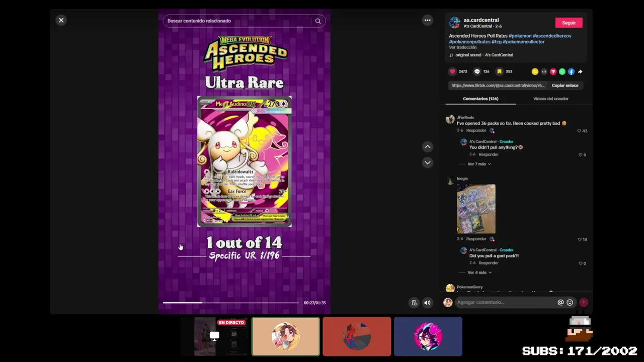Click Responder under loogie's photo comment

coord(476,239)
